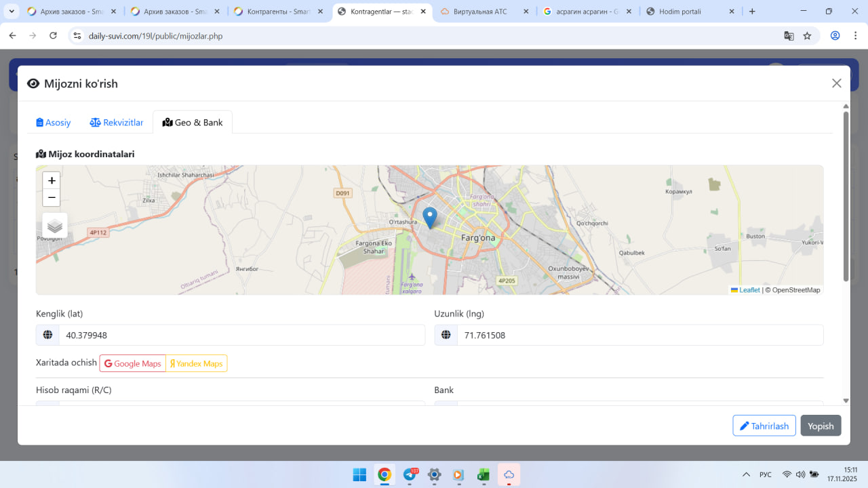This screenshot has width=868, height=488.
Task: Bookmark this page with star icon
Action: pyautogui.click(x=807, y=36)
